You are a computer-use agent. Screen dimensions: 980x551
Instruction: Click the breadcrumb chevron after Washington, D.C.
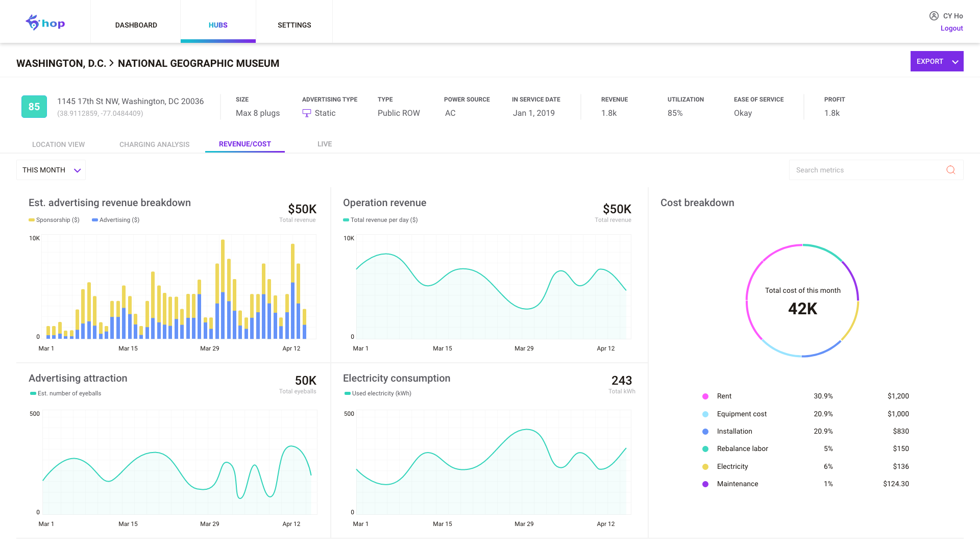(x=112, y=63)
